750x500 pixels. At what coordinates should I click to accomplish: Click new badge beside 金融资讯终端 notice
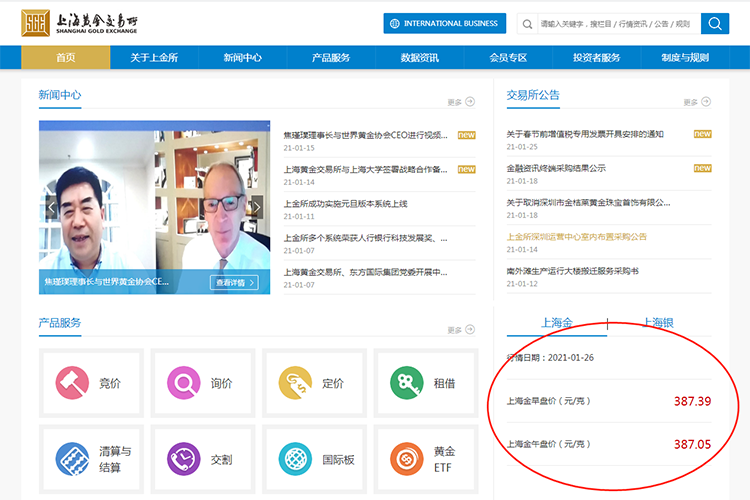[703, 168]
